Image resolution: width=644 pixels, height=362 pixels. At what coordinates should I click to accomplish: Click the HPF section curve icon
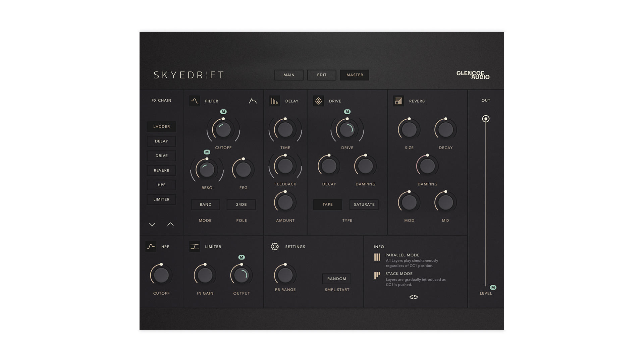pyautogui.click(x=151, y=246)
